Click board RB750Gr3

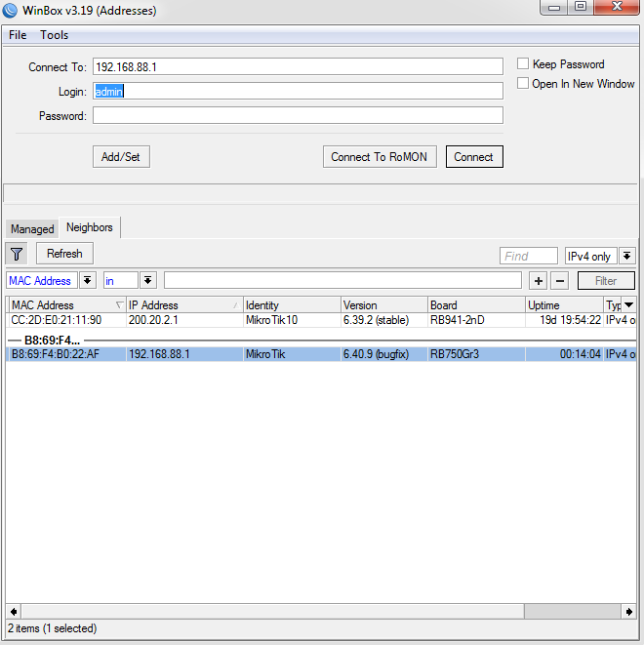pos(455,354)
